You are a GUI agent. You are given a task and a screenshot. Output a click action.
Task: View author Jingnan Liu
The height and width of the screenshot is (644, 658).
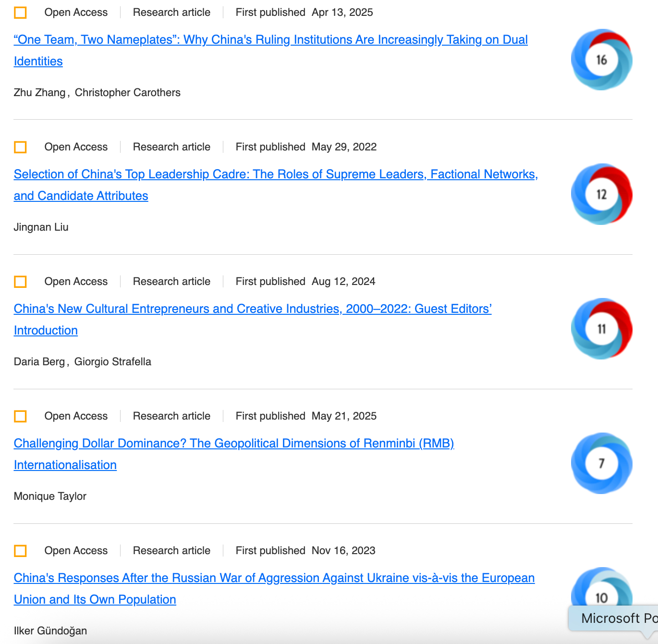[x=41, y=227]
